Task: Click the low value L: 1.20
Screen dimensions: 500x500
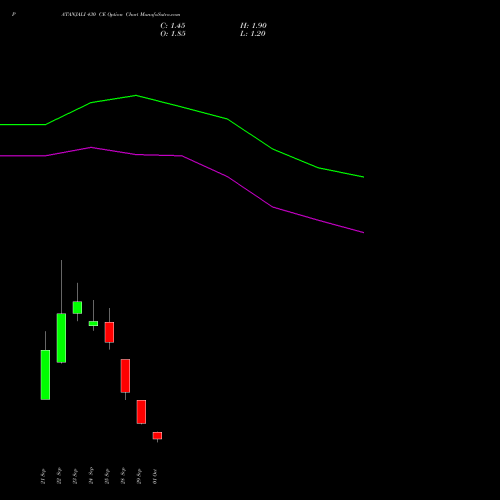Action: coord(253,34)
